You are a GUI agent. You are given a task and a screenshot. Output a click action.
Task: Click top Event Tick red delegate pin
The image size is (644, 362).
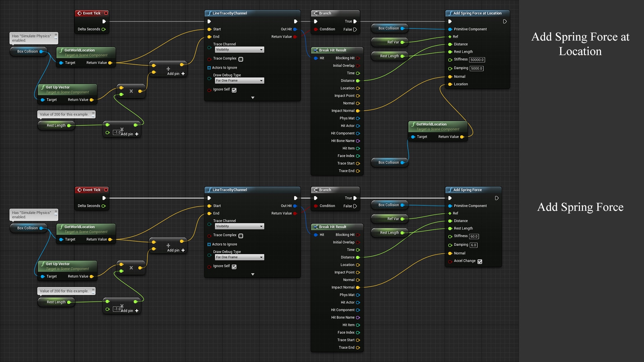tap(106, 13)
